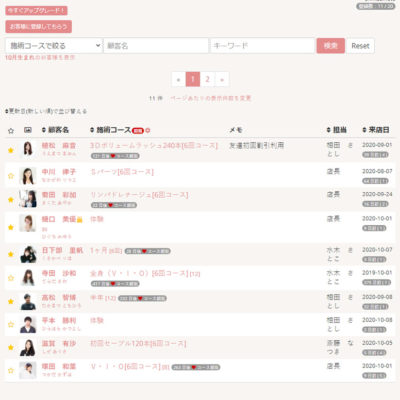Toggle favorite star for 植松 麻雪 row
The width and height of the screenshot is (400, 400).
point(11,150)
